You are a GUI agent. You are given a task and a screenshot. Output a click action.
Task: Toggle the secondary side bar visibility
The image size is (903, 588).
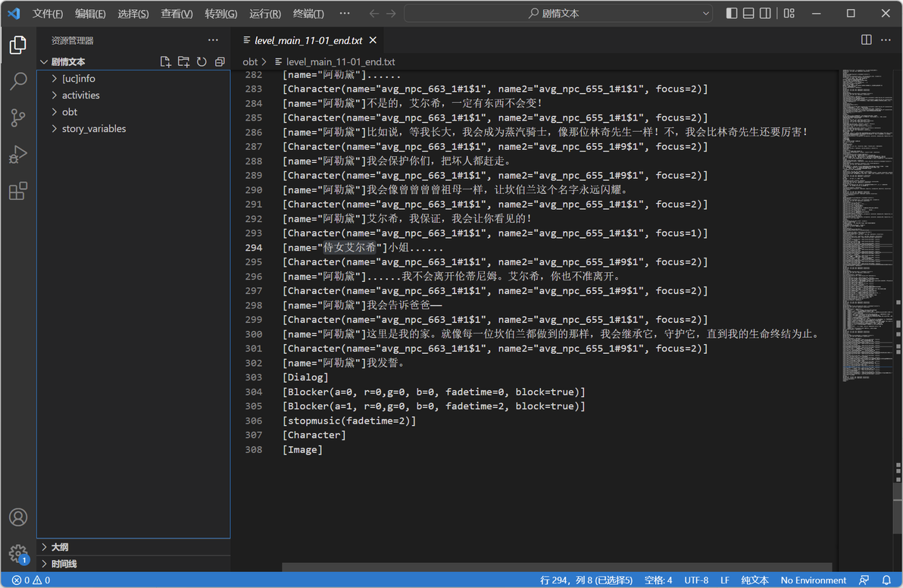pyautogui.click(x=765, y=13)
